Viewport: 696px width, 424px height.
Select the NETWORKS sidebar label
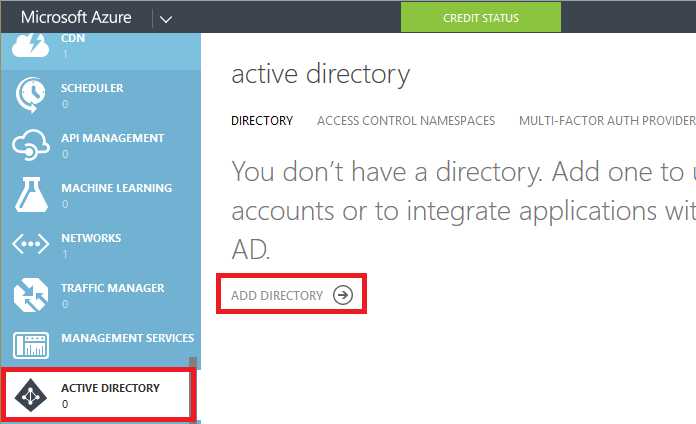point(91,238)
